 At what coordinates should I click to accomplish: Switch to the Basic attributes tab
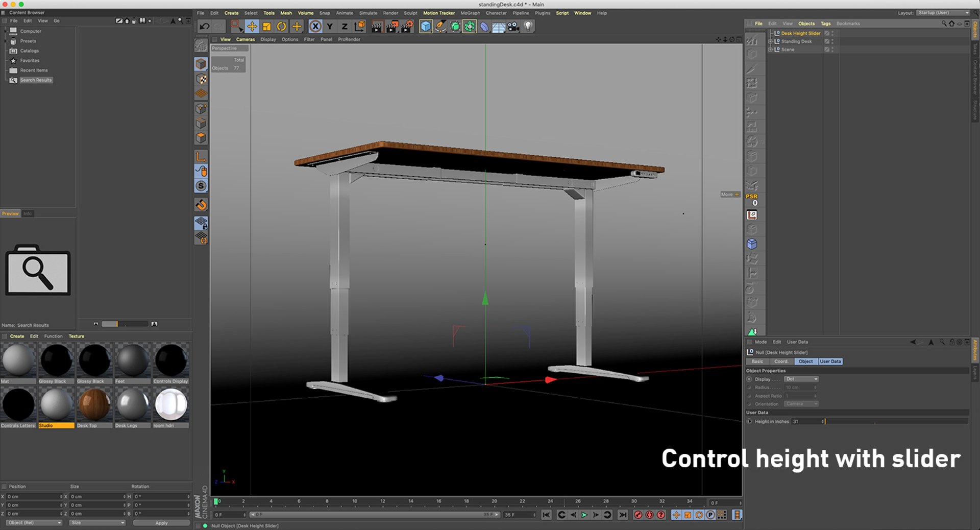pos(757,362)
